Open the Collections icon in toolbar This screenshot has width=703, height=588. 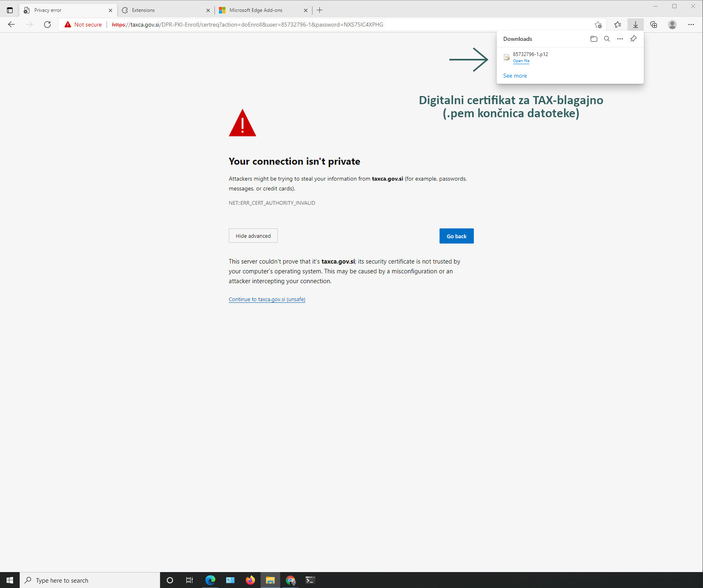[654, 25]
